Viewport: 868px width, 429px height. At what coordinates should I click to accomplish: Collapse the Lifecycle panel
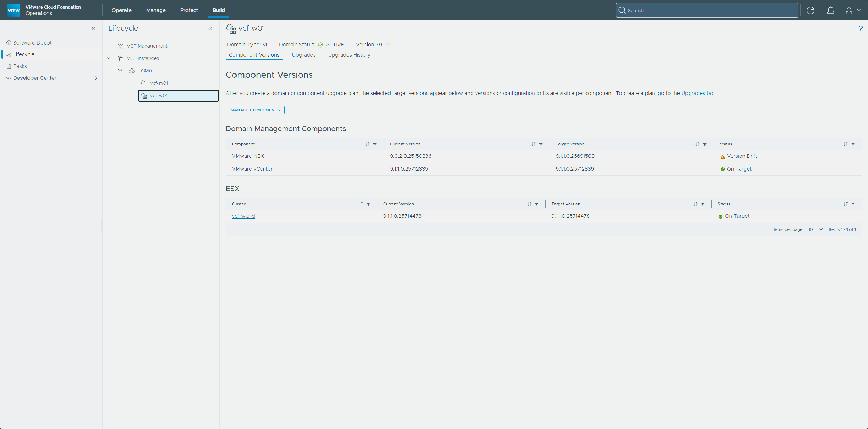click(211, 29)
